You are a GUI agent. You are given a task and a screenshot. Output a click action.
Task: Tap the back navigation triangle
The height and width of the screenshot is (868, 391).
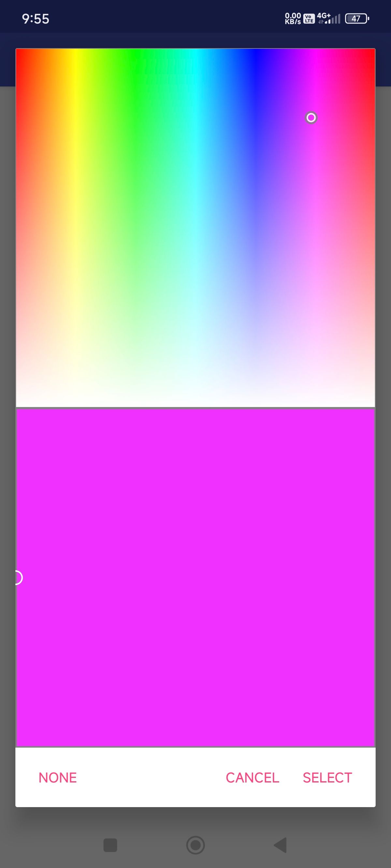(x=280, y=845)
